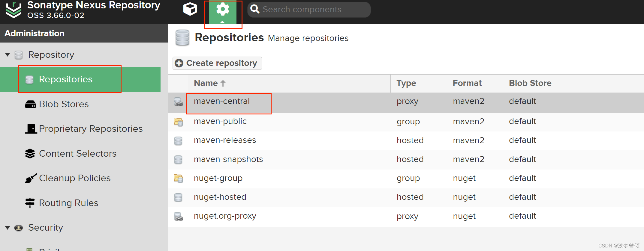Click the maven-snapshots hosted database icon
The image size is (644, 251).
[178, 160]
